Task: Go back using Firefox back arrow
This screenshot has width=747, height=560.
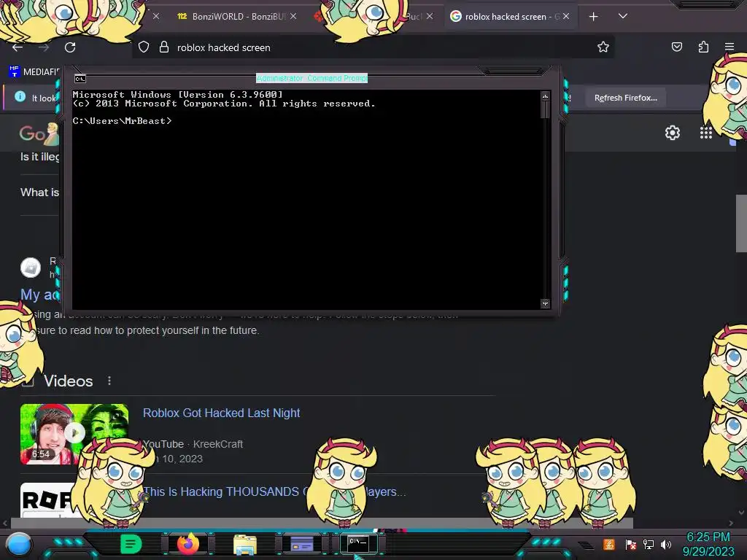Action: (x=18, y=47)
